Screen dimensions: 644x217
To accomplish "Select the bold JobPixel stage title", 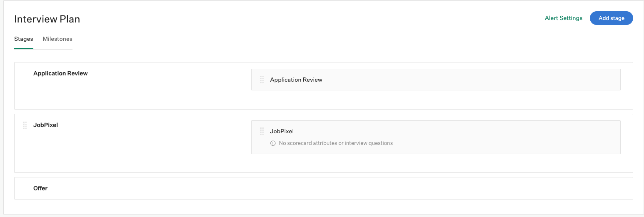I will 45,125.
